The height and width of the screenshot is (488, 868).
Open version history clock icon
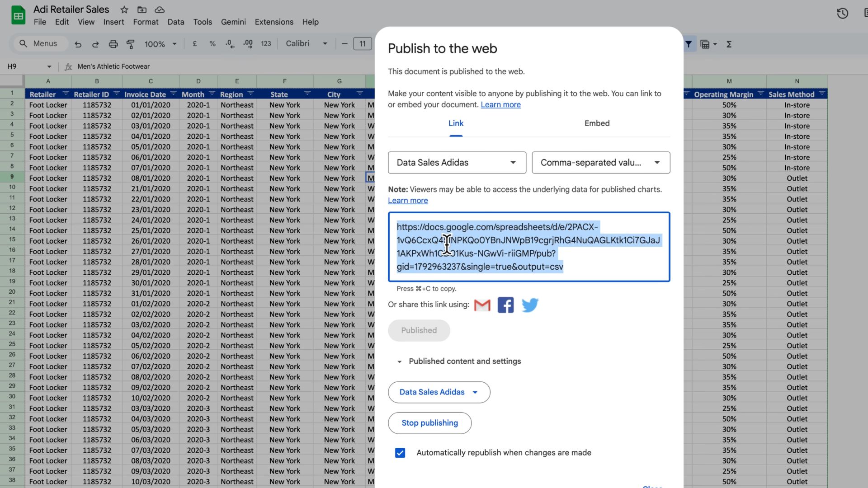click(842, 13)
